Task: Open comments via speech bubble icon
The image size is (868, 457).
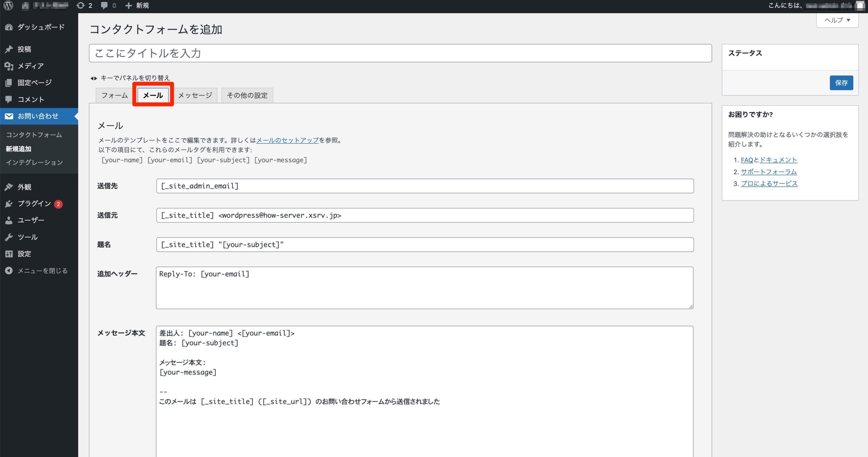Action: pyautogui.click(x=104, y=5)
